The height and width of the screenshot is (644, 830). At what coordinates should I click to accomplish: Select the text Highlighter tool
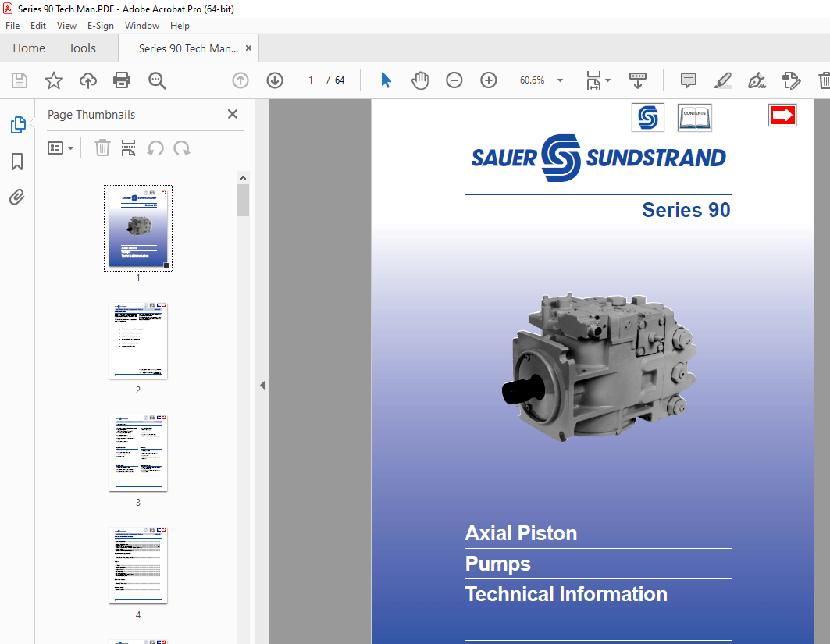click(x=722, y=80)
